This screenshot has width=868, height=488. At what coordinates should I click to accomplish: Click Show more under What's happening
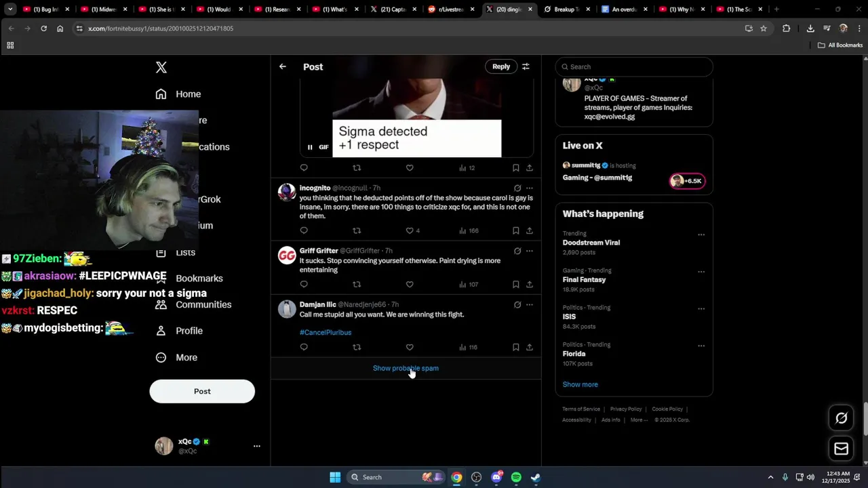pos(580,384)
